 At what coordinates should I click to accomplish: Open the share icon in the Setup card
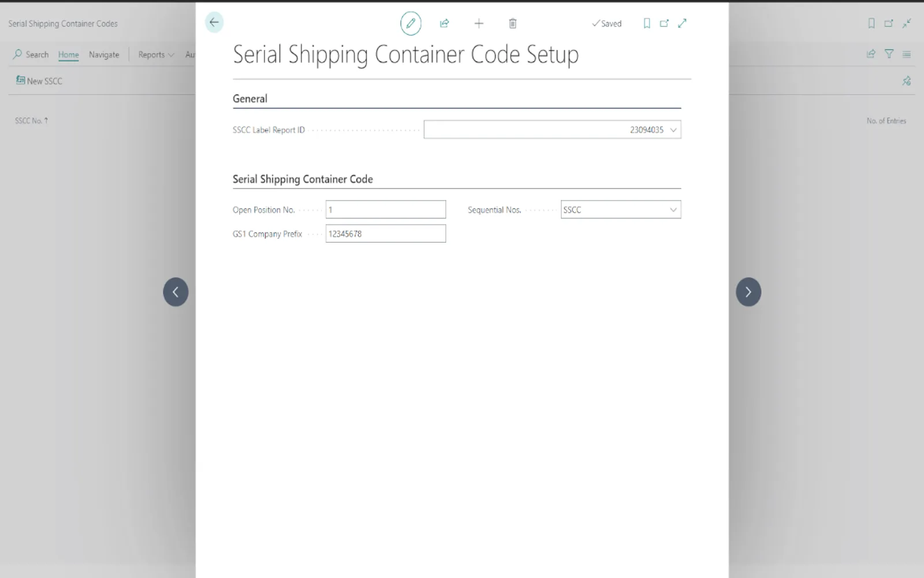[x=444, y=23]
